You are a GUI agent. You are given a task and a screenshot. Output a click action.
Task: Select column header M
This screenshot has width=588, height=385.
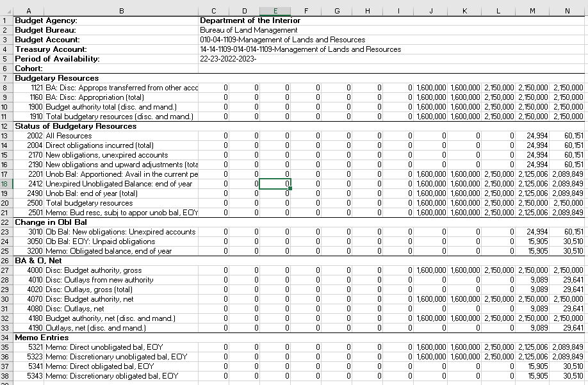point(532,12)
